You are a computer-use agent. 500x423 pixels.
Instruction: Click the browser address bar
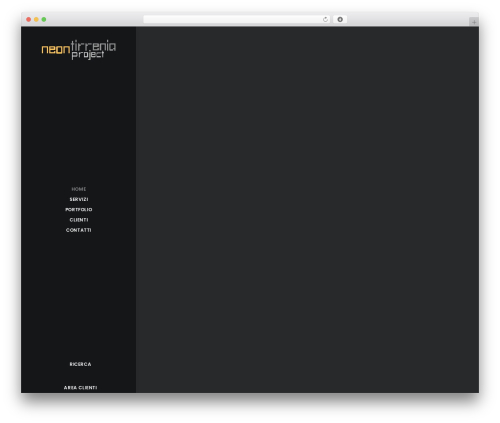pos(237,19)
